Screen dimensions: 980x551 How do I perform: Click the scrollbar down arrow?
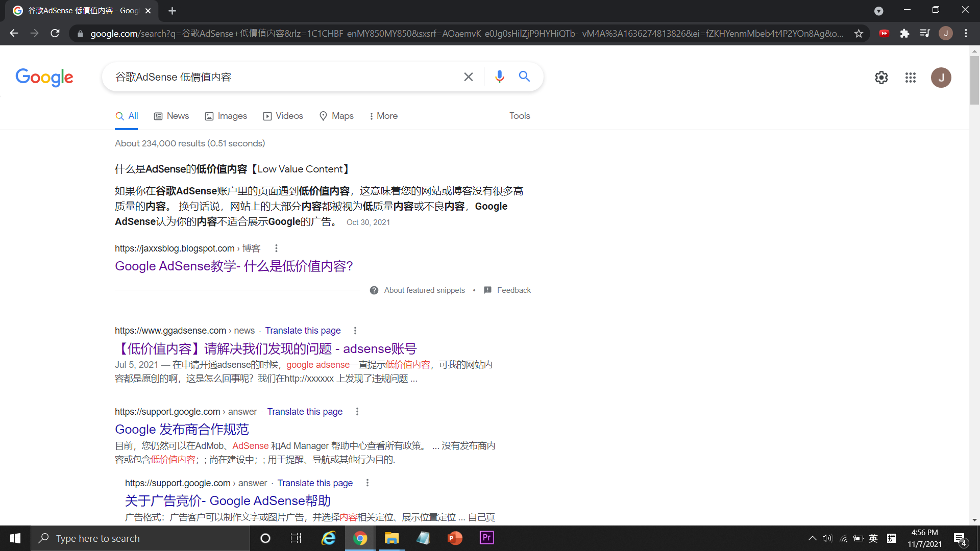coord(974,520)
